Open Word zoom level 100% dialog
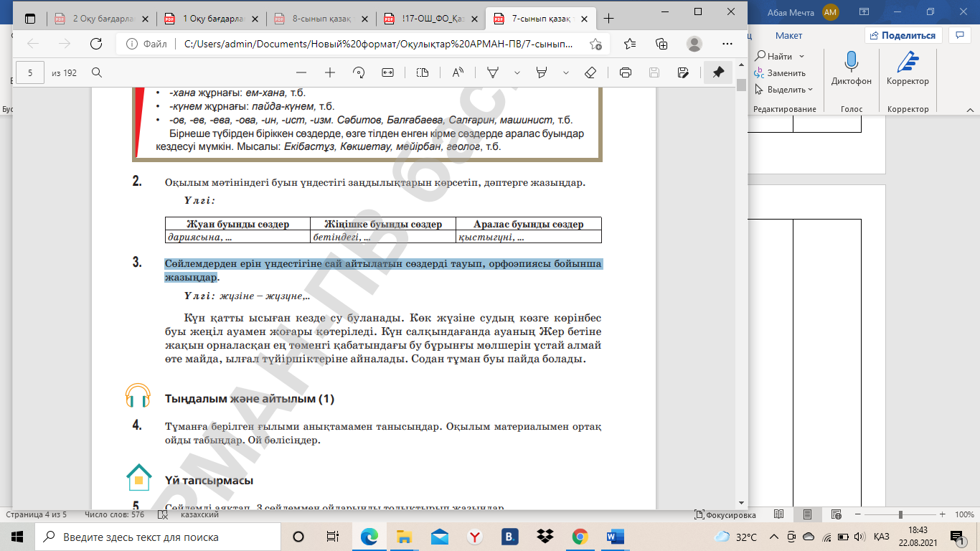 point(963,514)
